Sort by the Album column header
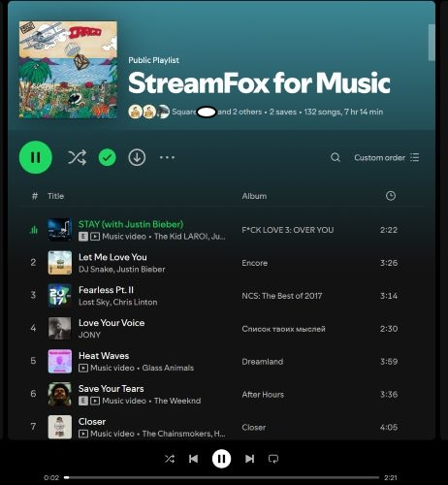Viewport: 448px width, 485px height. [x=254, y=196]
